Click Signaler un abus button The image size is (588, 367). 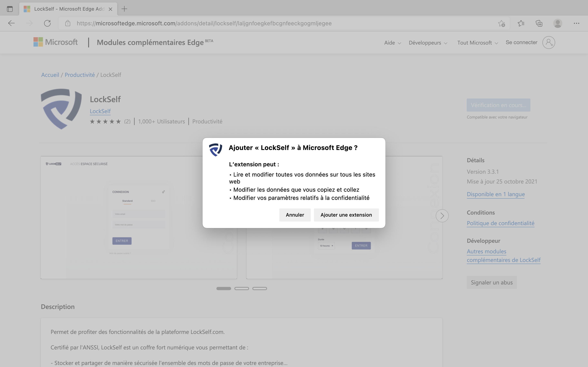pyautogui.click(x=491, y=282)
